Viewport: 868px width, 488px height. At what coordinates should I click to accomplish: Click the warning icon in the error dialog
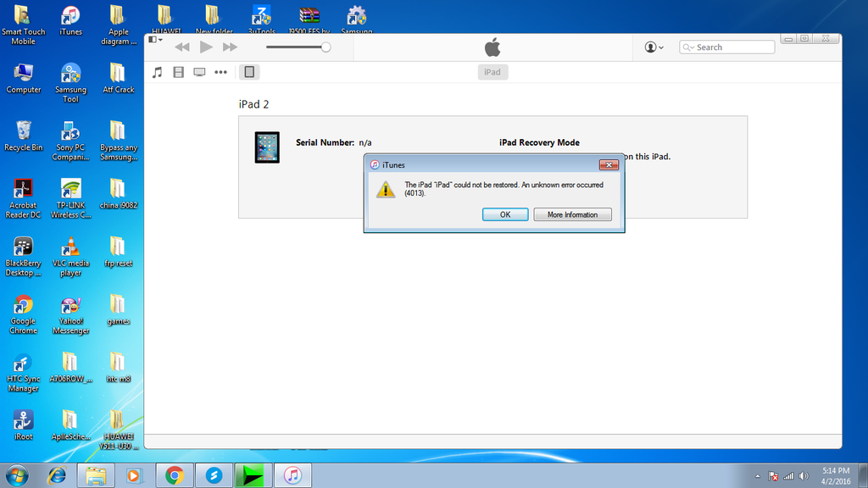(x=387, y=189)
